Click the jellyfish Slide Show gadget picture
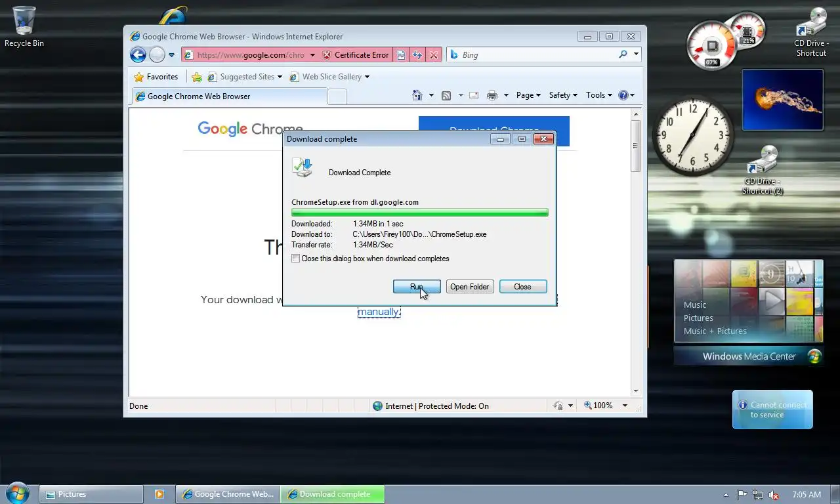This screenshot has width=840, height=504. pyautogui.click(x=782, y=100)
